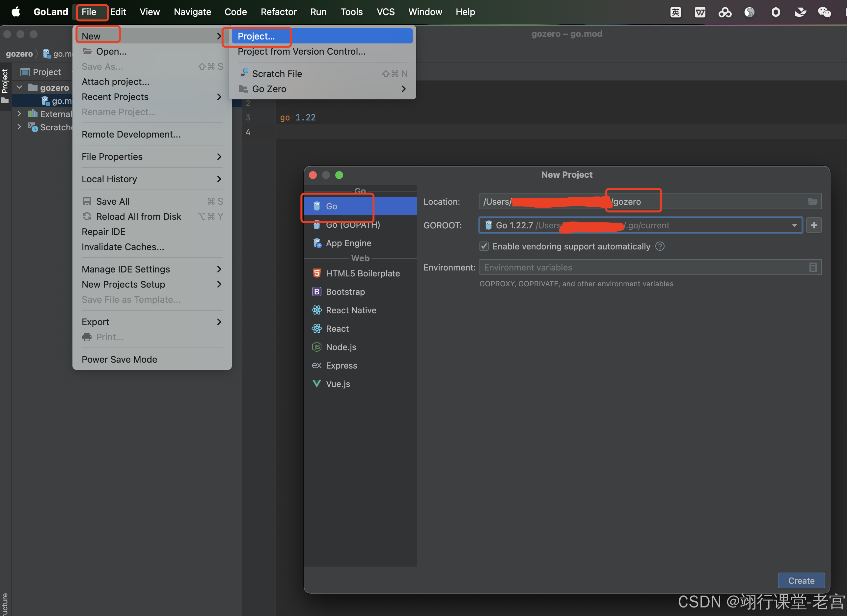Choose Node.js project template

point(360,347)
